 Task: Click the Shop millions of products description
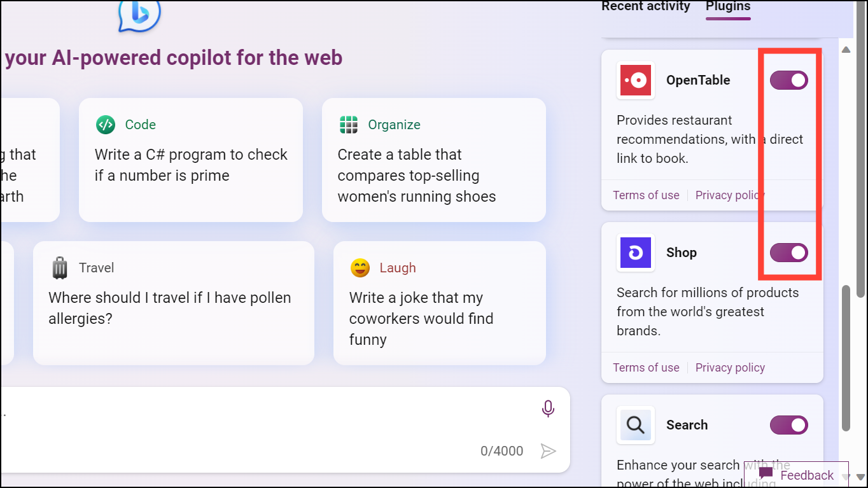tap(708, 312)
